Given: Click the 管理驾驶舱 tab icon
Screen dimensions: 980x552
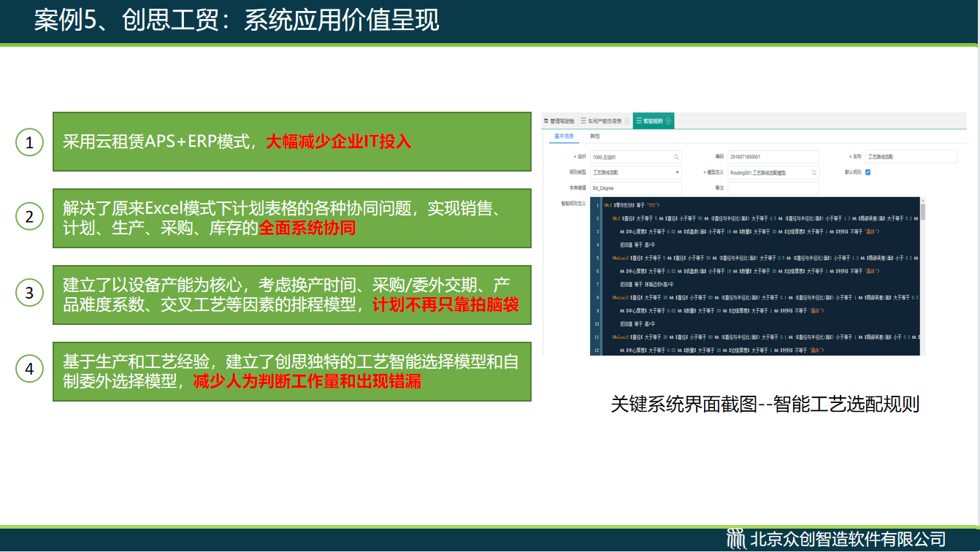Looking at the screenshot, I should [x=546, y=121].
